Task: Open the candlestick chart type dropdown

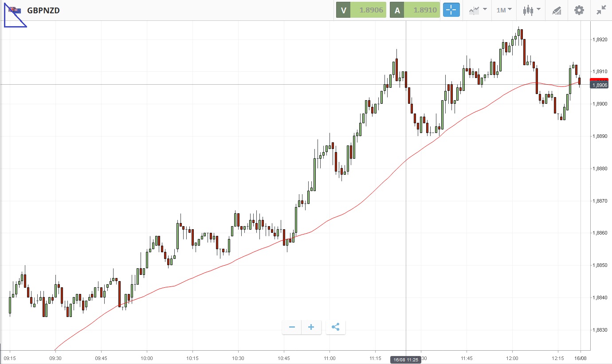Action: [531, 10]
